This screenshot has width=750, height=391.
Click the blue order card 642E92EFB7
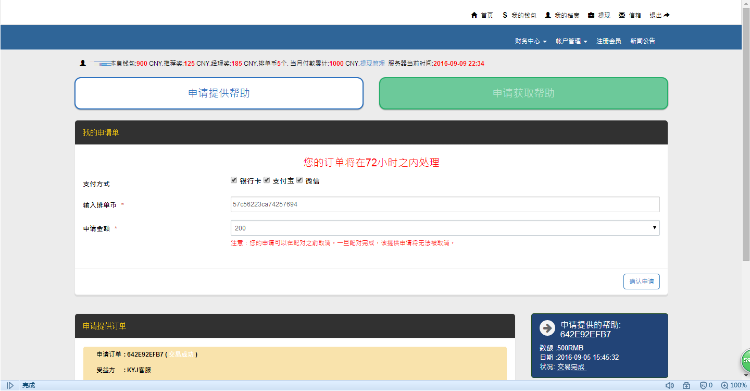(599, 346)
